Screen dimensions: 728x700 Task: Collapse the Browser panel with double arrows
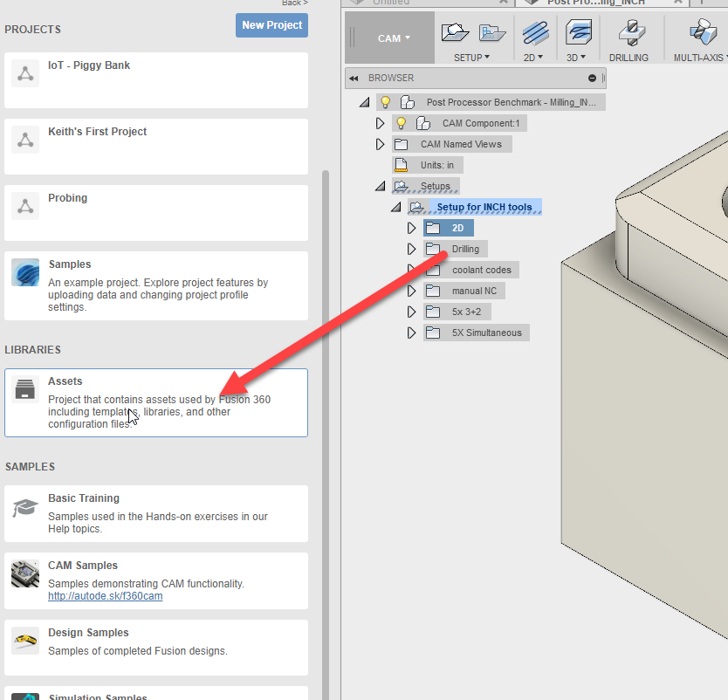coord(354,78)
